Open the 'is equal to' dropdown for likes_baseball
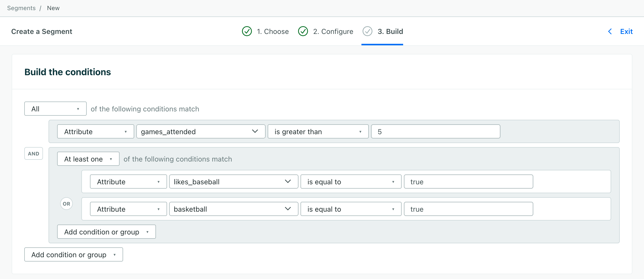 (x=351, y=182)
